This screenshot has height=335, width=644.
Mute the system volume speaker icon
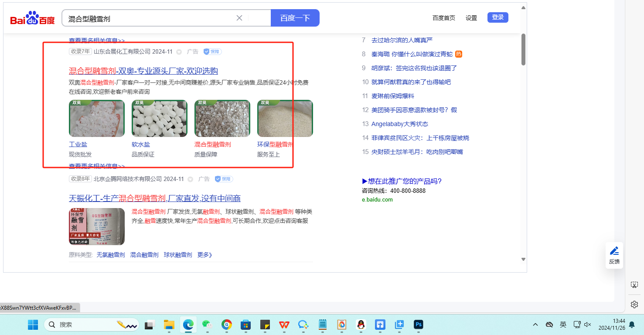pos(588,325)
